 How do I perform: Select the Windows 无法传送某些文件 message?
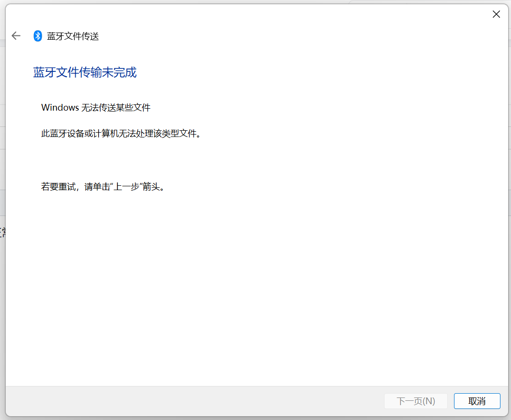pos(95,107)
